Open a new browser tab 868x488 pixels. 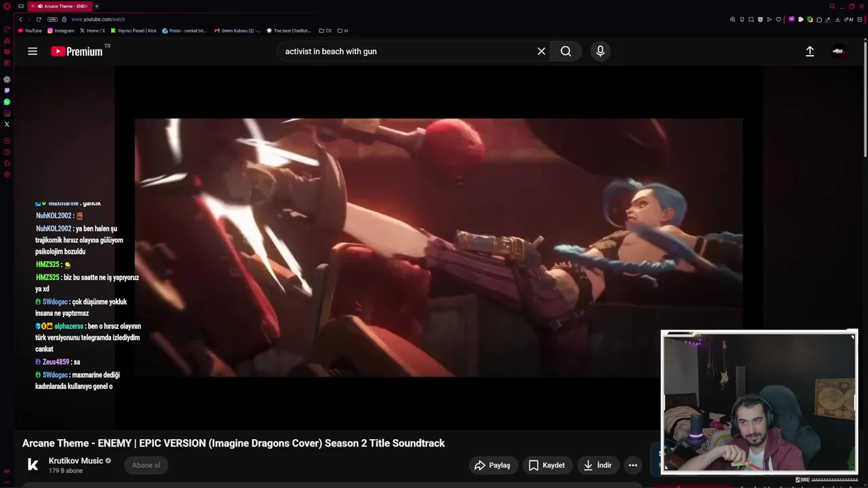pyautogui.click(x=96, y=6)
